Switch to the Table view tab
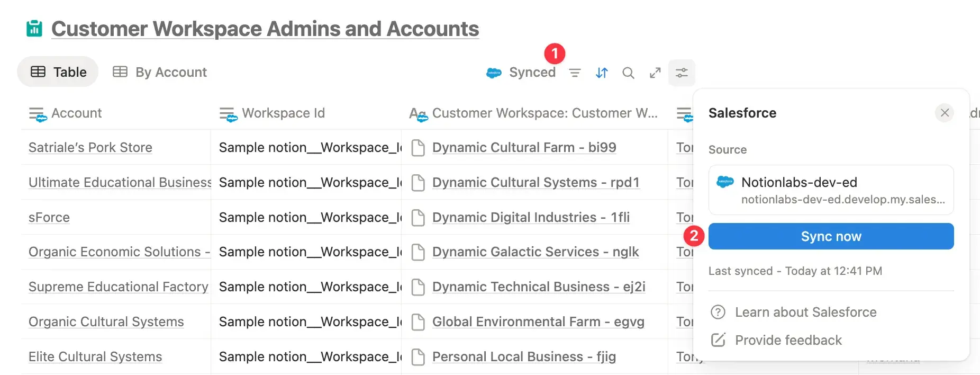The width and height of the screenshot is (980, 375). 58,72
